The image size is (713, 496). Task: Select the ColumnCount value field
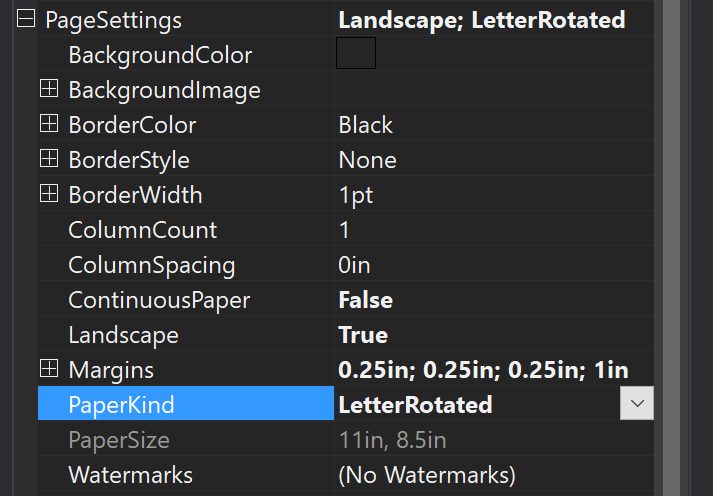click(x=490, y=230)
